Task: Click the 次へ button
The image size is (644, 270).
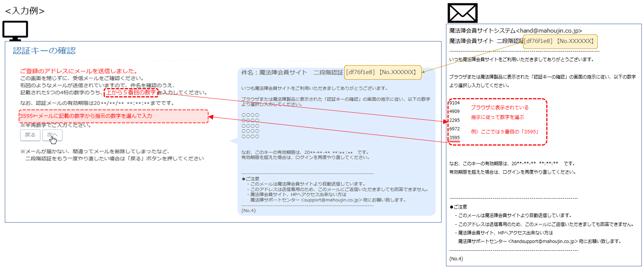Action: point(52,135)
